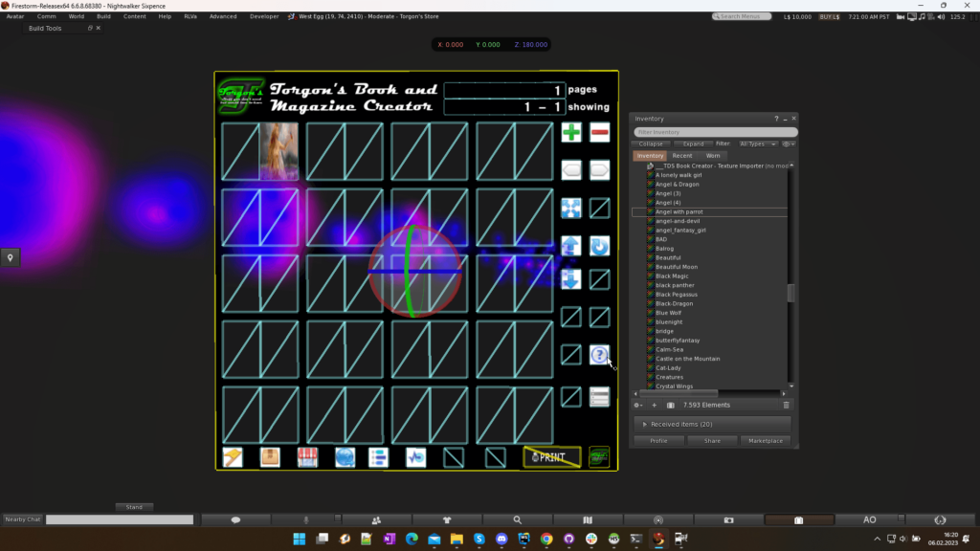The image size is (980, 551).
Task: Click the Inventory help question mark
Action: [777, 119]
